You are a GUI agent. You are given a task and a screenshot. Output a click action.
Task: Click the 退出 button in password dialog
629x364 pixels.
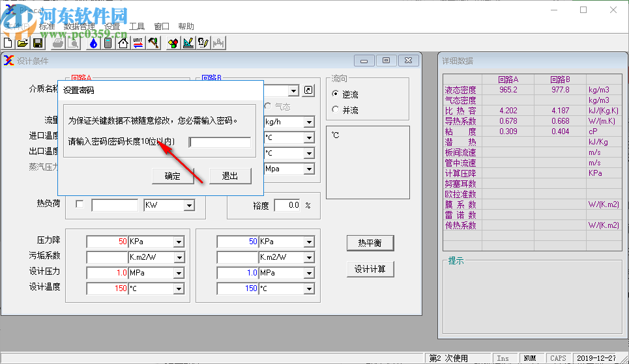230,176
